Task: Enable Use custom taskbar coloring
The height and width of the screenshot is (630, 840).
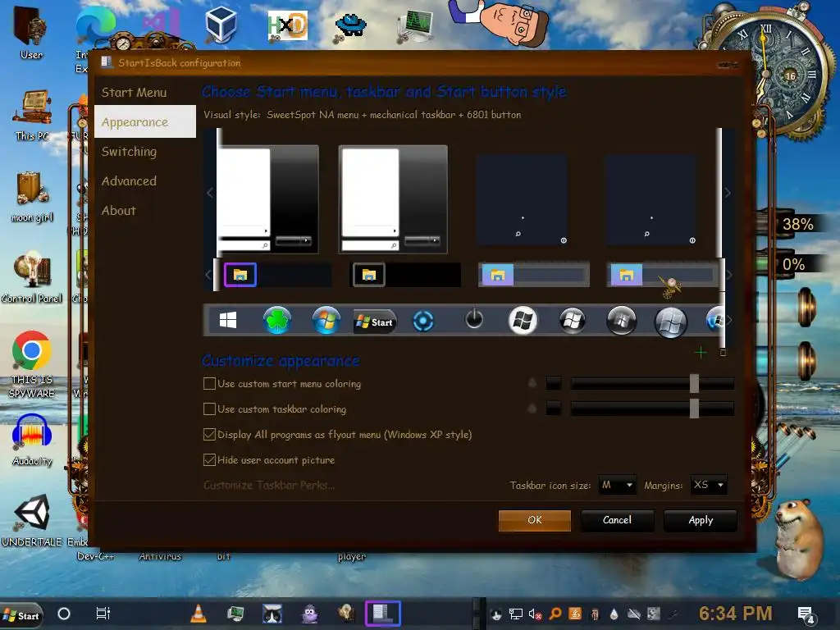Action: 209,409
